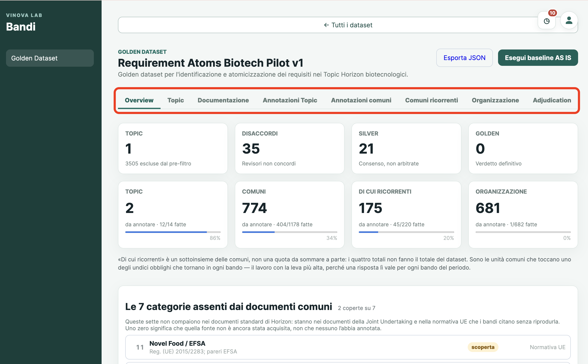Click the 'da annotare · 12/14 fatte' text
Screen dimensions: 588x364
[x=156, y=224]
